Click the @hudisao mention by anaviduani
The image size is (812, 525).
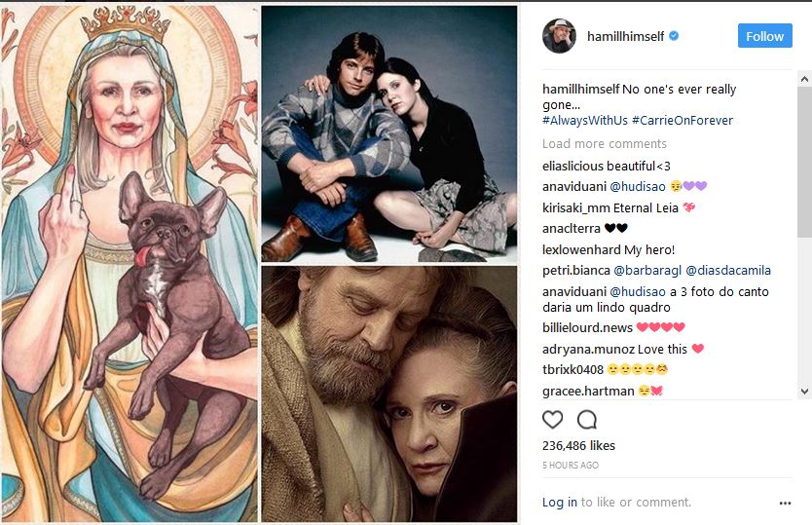click(x=637, y=187)
